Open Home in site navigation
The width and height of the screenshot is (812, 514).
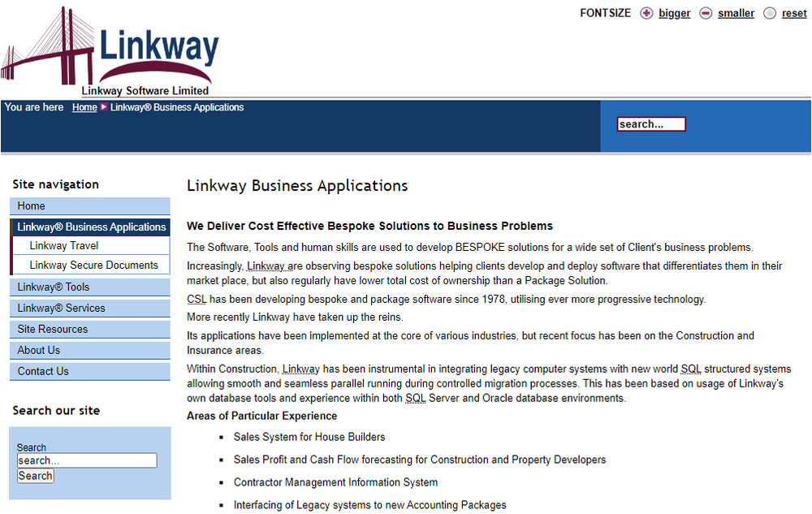(x=89, y=206)
